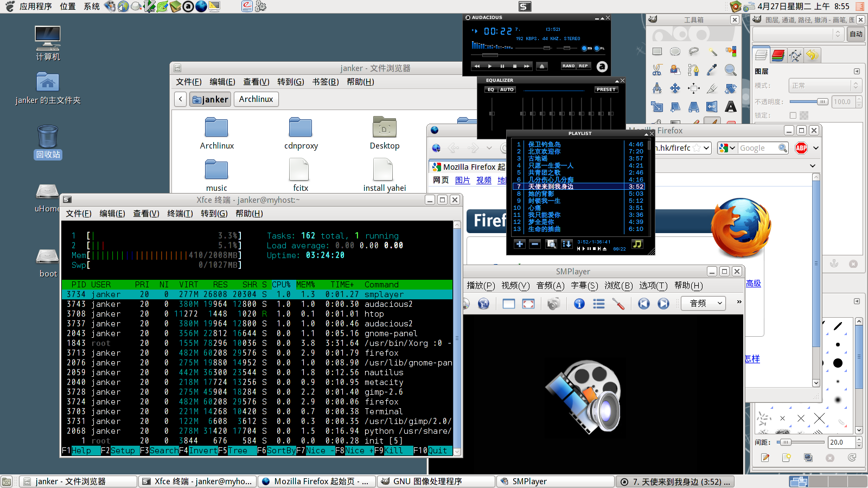Select GIMP select-by-color tool
This screenshot has height=488, width=868.
tap(731, 52)
